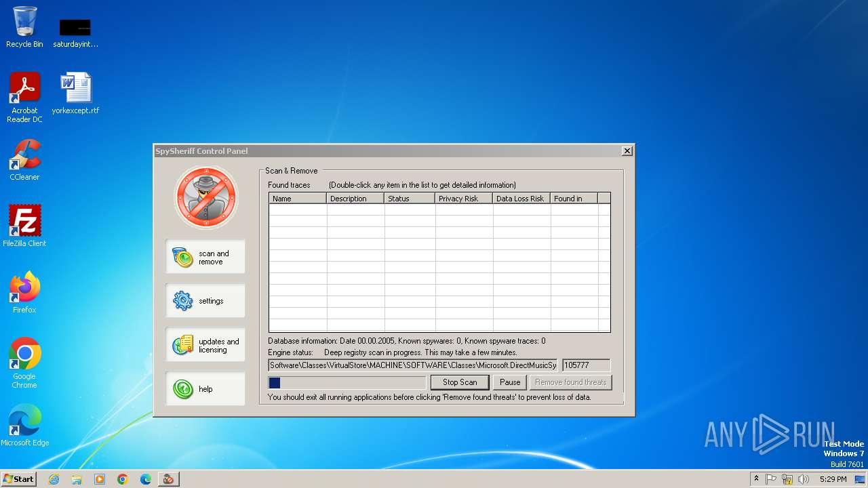The image size is (868, 488).
Task: Open Windows Media Player taskbar icon
Action: click(x=100, y=479)
